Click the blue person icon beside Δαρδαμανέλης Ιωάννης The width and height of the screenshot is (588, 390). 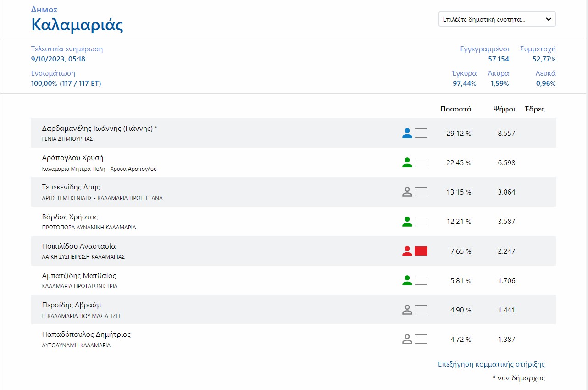pos(407,134)
